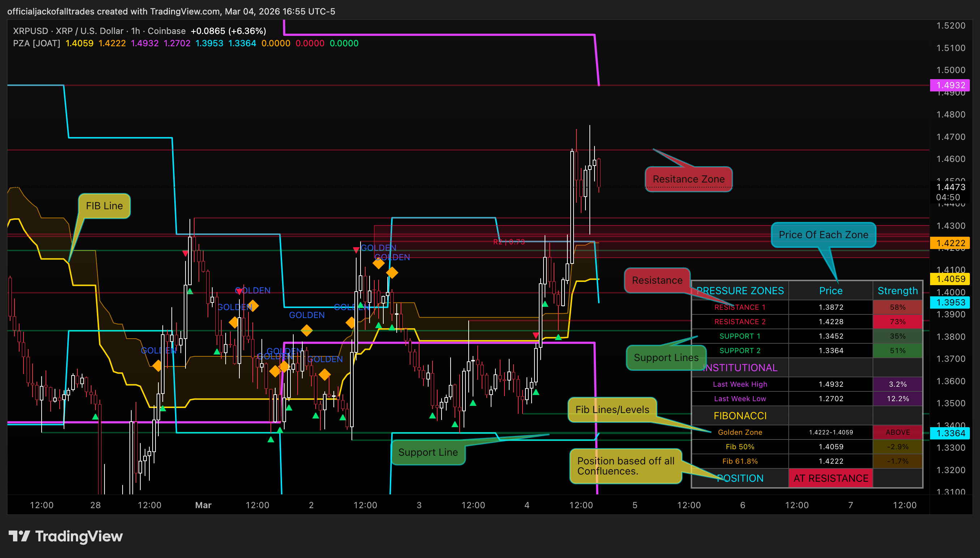Viewport: 980px width, 558px height.
Task: Click the 1.5200 price scale tick
Action: 951,26
